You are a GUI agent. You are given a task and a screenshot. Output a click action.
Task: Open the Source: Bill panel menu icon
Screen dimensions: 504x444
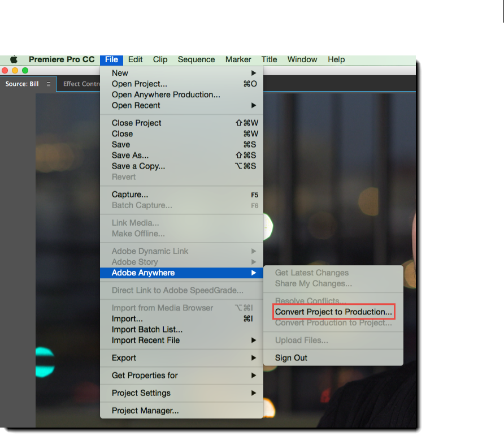(x=49, y=84)
